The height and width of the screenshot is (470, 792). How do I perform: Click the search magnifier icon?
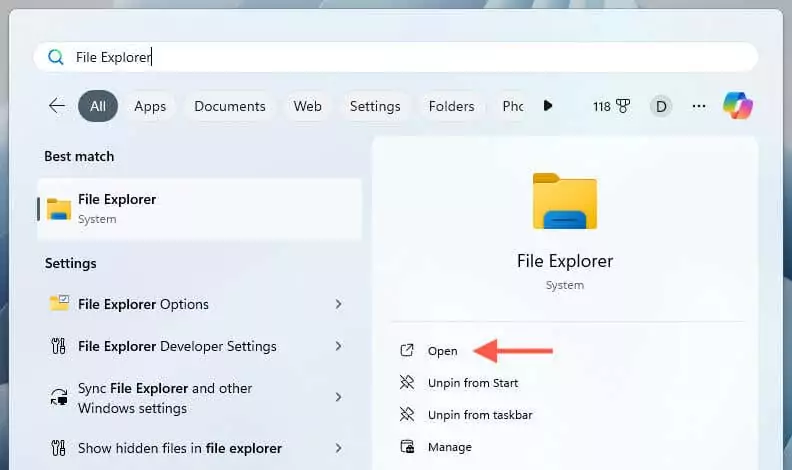click(56, 57)
